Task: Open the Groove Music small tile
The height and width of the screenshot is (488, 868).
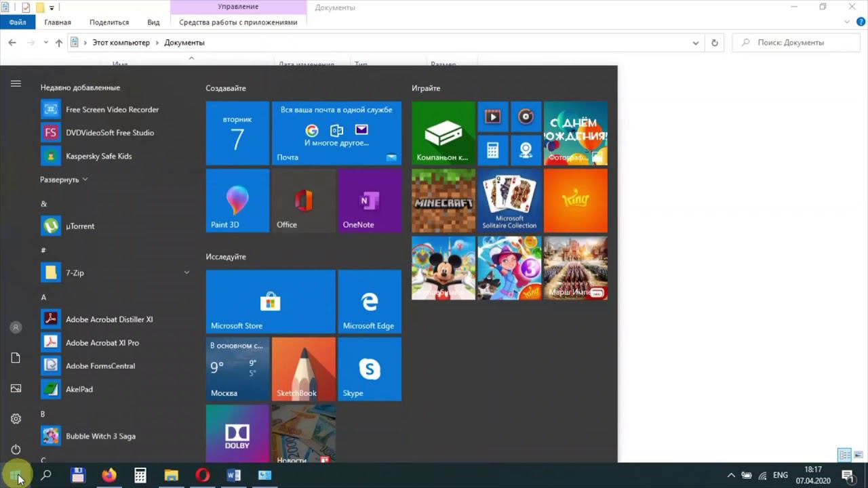Action: tap(526, 117)
